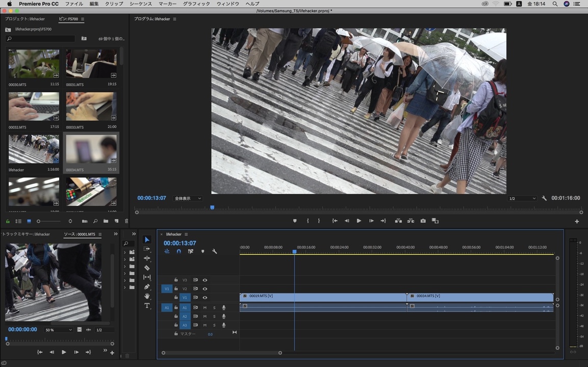
Task: Select the Pen tool in the tools panel
Action: (x=147, y=287)
